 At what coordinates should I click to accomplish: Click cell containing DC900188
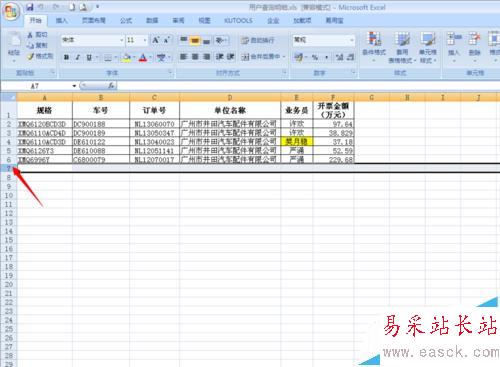tap(101, 124)
